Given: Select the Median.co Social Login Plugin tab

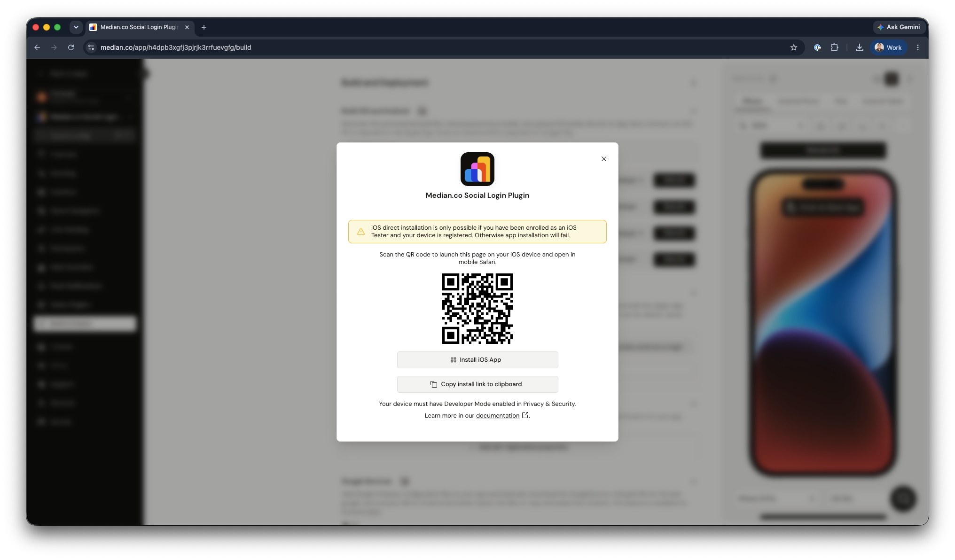Looking at the screenshot, I should pyautogui.click(x=139, y=27).
